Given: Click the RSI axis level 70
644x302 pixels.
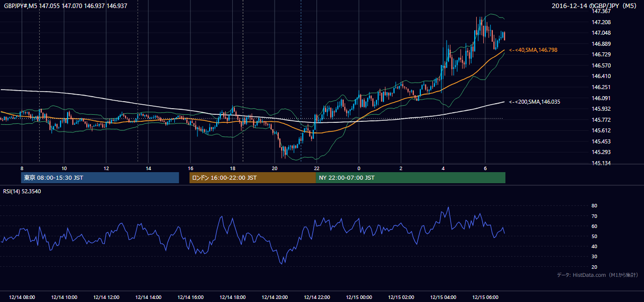Looking at the screenshot, I should (595, 216).
